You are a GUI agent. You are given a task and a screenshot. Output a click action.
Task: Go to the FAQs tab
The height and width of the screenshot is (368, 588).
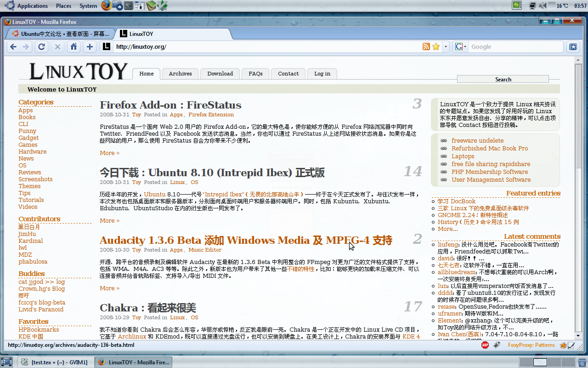coord(255,74)
